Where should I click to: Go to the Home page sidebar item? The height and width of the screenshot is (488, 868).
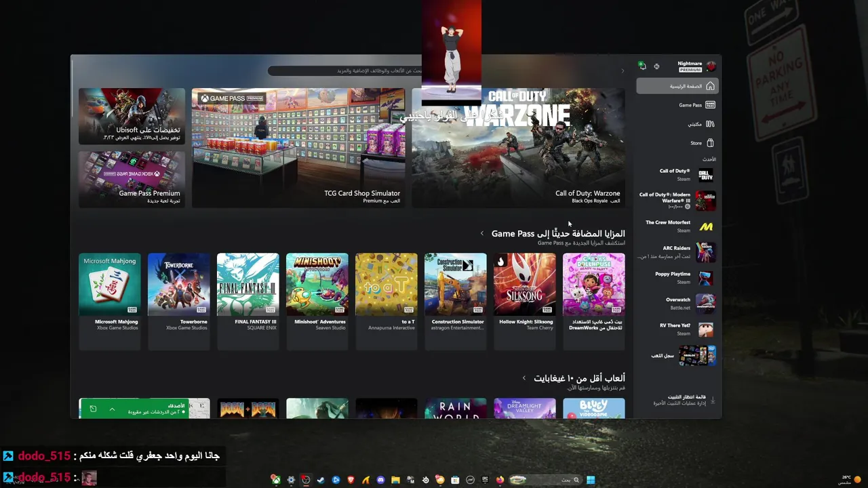tap(677, 86)
